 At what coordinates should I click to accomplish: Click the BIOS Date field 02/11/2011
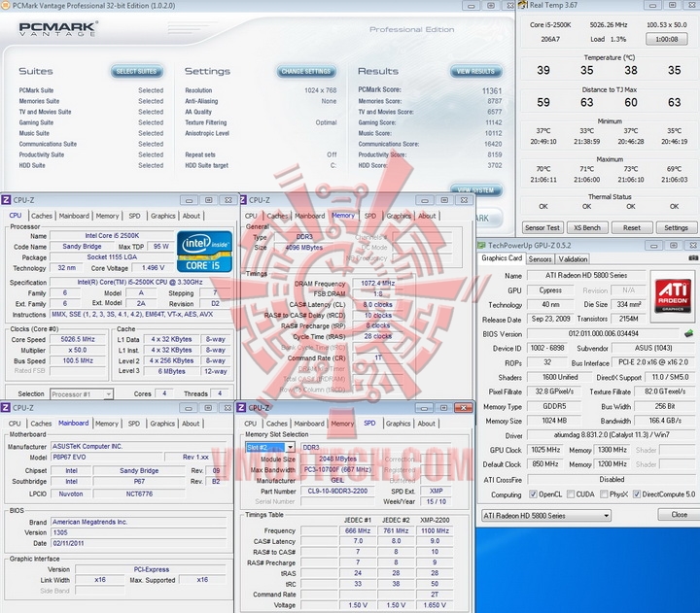click(138, 543)
